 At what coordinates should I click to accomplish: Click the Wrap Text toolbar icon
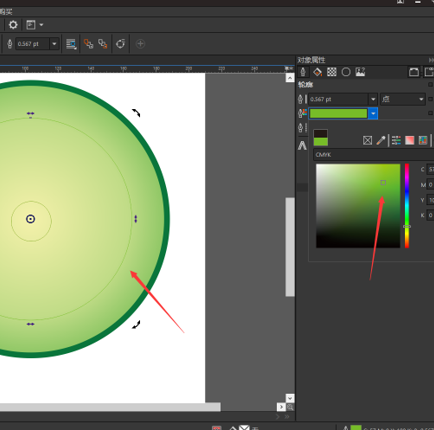pyautogui.click(x=71, y=44)
